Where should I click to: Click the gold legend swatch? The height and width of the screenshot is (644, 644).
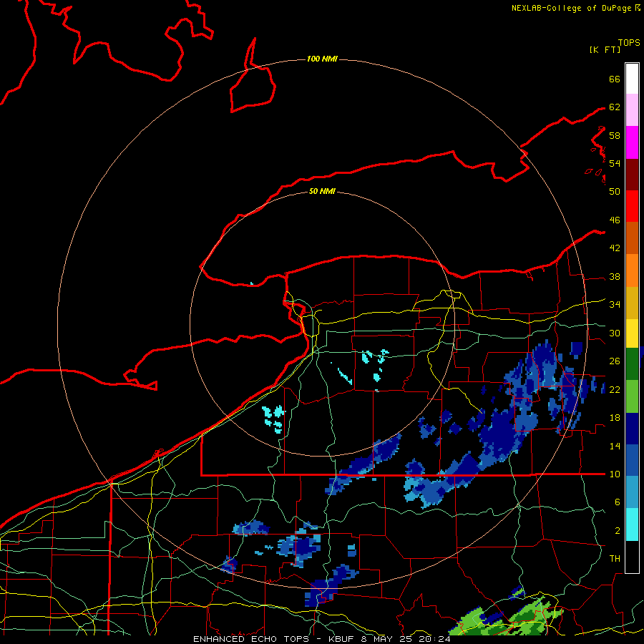(632, 303)
